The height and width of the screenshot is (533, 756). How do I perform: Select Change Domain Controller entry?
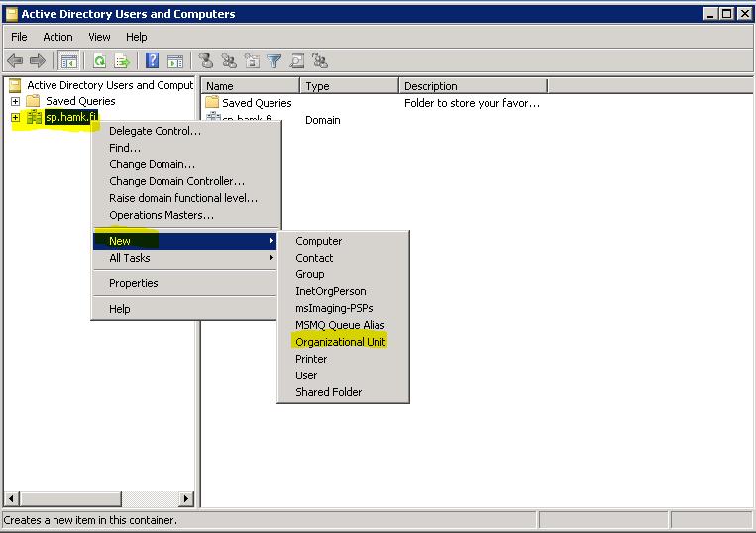click(186, 181)
